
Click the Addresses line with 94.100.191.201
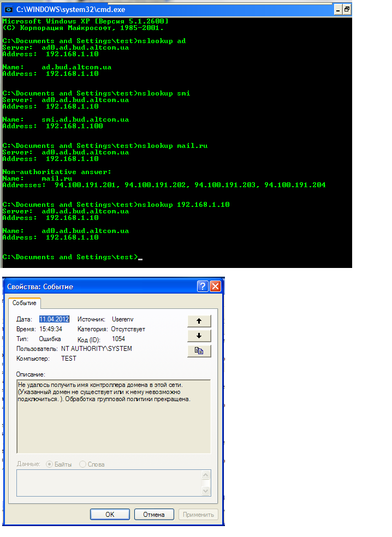click(x=164, y=186)
